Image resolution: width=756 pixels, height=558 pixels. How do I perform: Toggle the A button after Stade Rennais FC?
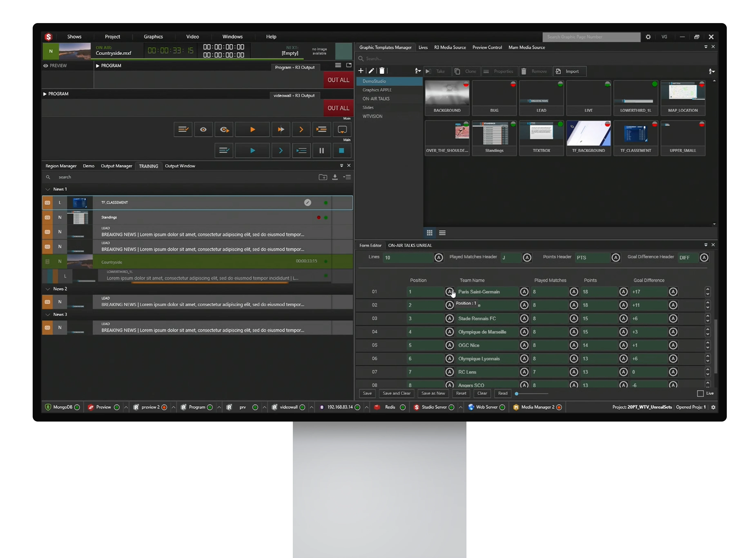[x=524, y=318]
